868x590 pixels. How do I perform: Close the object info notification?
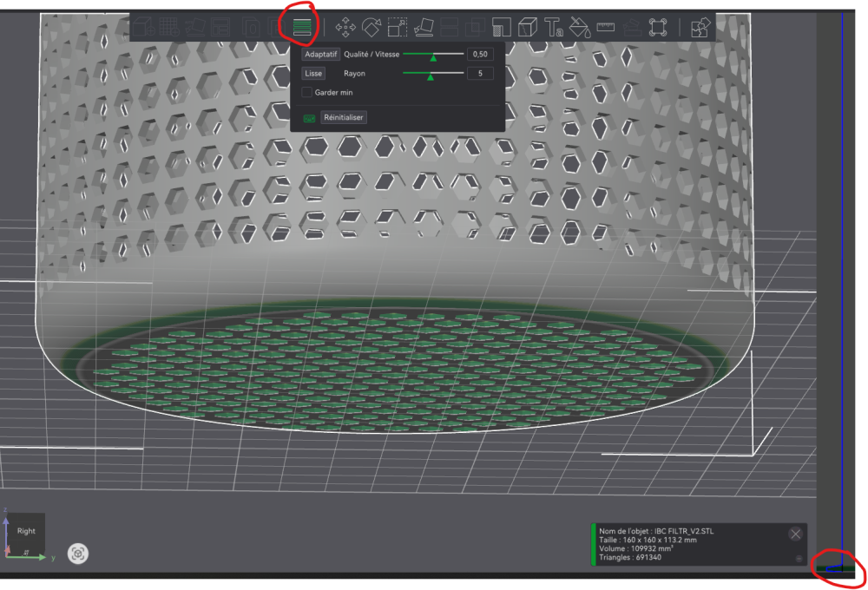click(795, 534)
